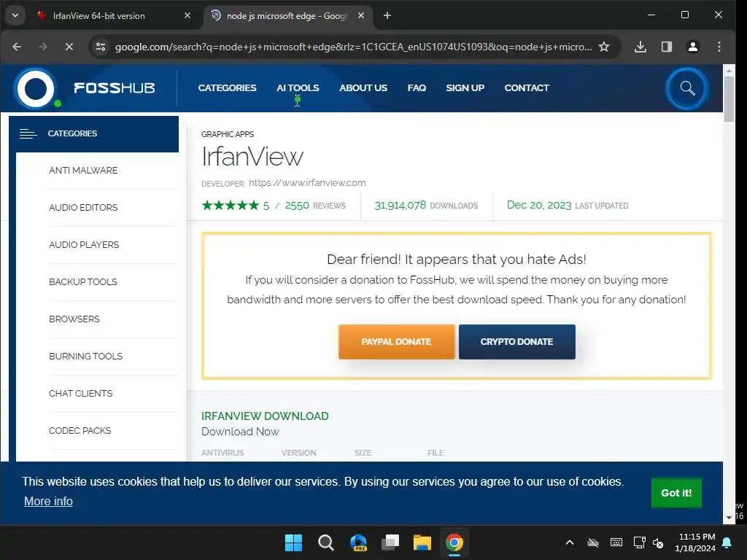
Task: Click the muted volume tray icon
Action: (x=658, y=542)
